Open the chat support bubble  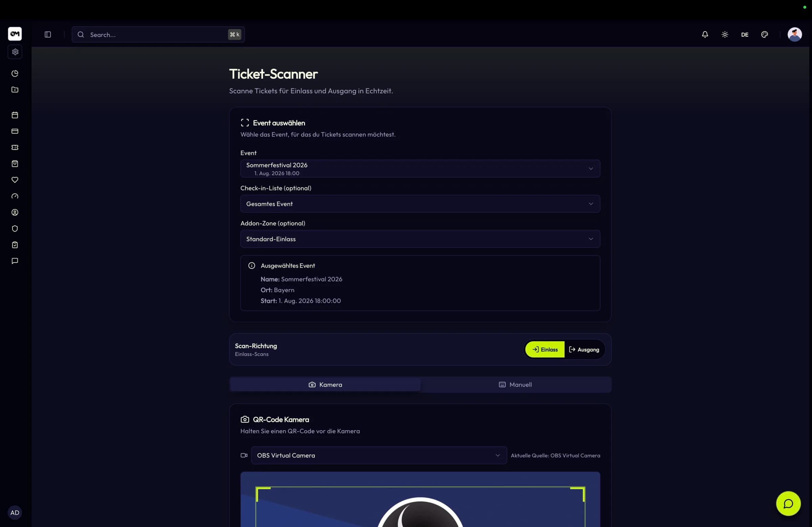(x=788, y=503)
